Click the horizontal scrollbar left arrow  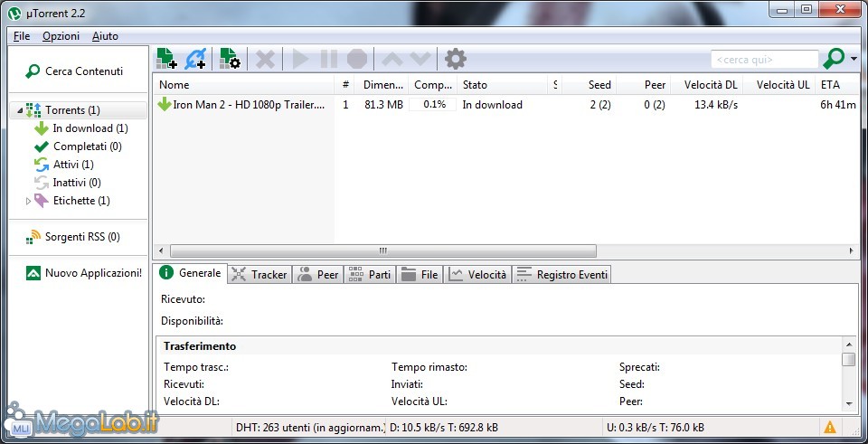[161, 250]
